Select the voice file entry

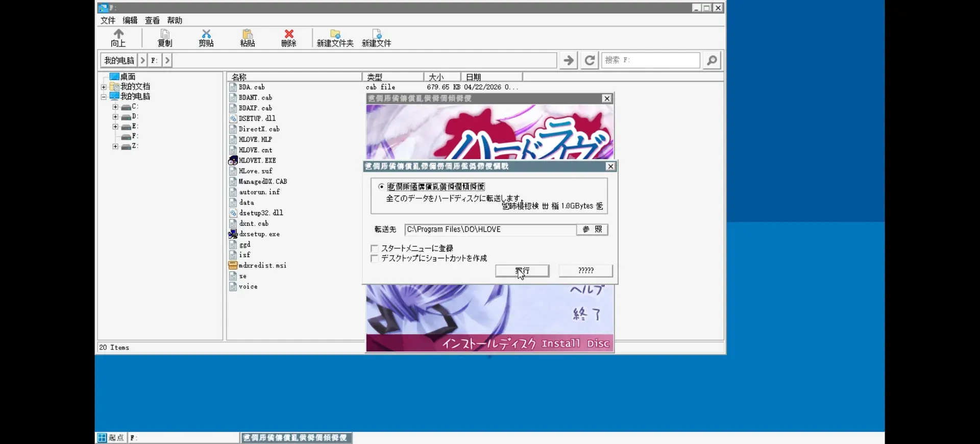click(248, 287)
